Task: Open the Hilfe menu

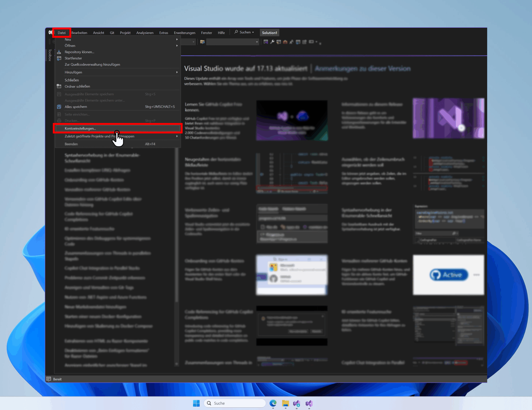Action: pos(221,33)
